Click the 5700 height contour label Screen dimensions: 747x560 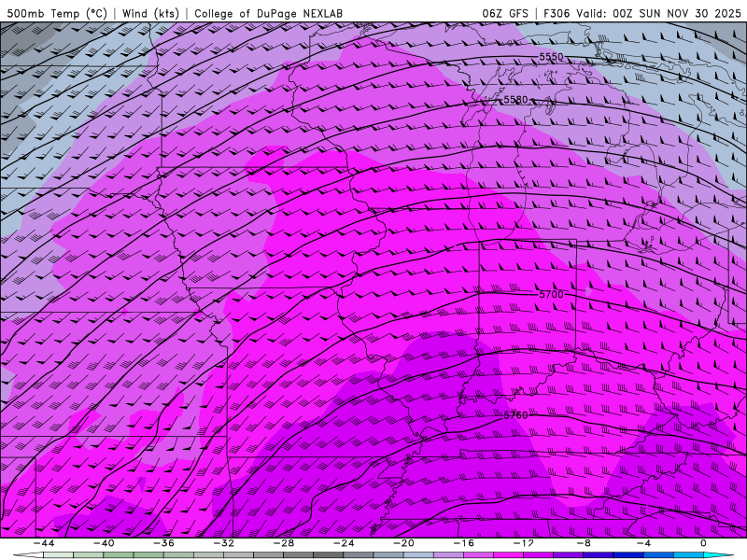point(551,294)
